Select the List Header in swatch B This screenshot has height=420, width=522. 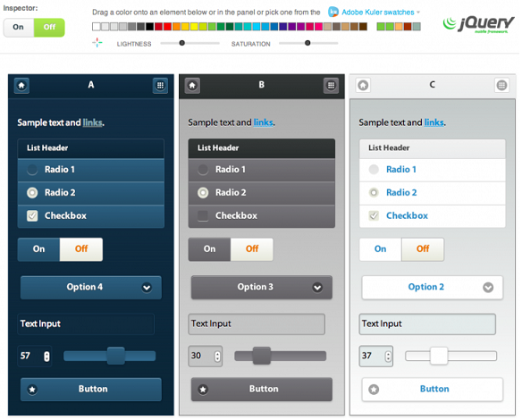(262, 148)
